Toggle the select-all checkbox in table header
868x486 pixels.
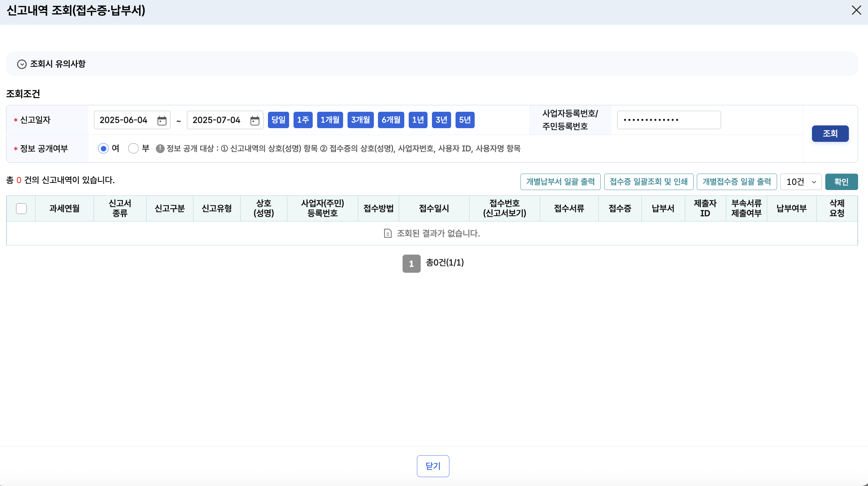[x=21, y=208]
